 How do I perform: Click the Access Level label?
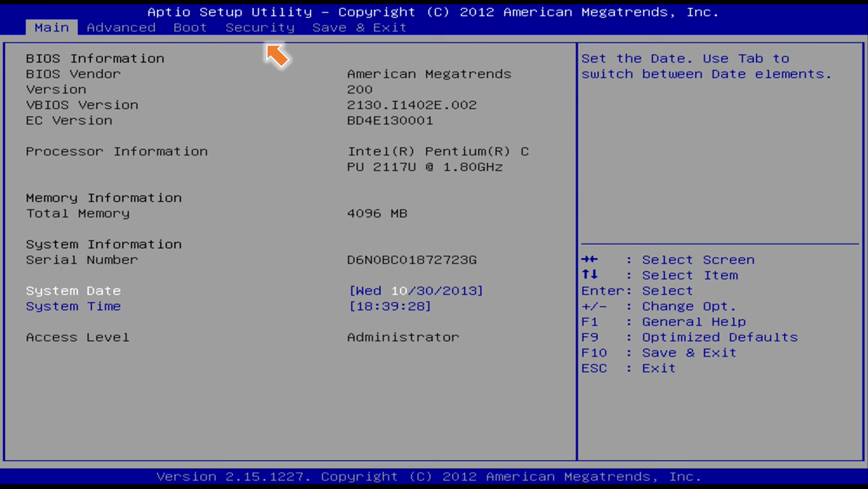78,337
